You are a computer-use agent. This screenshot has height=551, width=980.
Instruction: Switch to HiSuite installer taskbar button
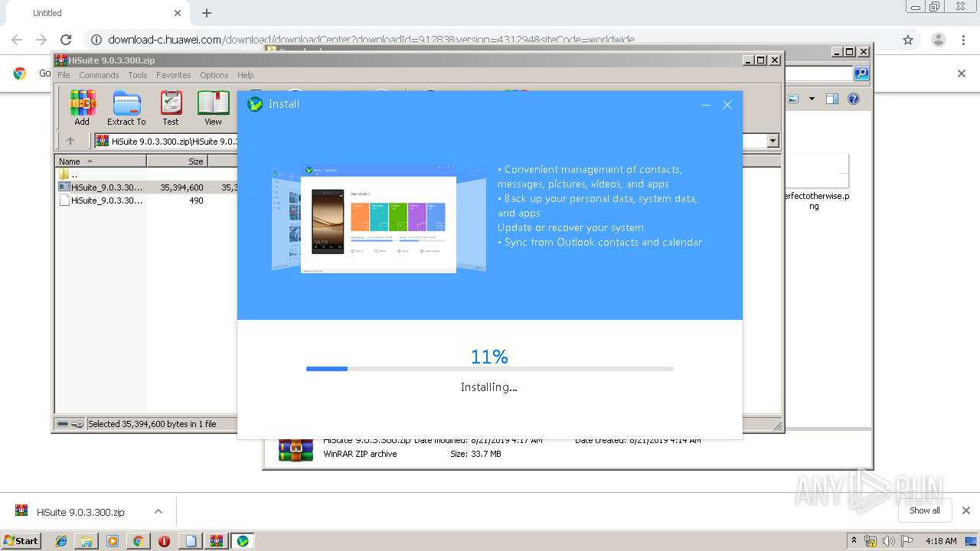pyautogui.click(x=242, y=541)
